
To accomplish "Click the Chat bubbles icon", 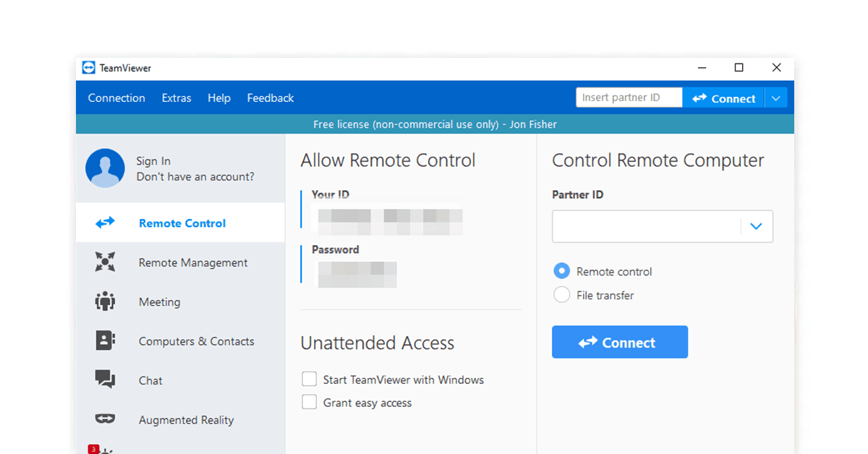I will coord(105,380).
